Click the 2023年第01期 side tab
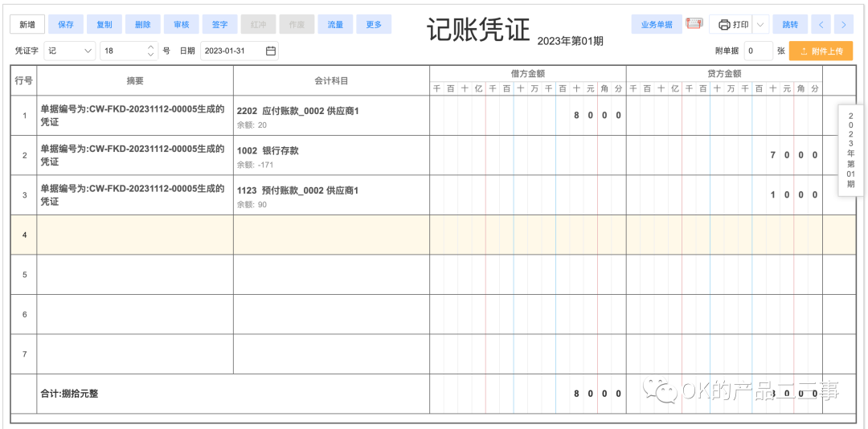The image size is (868, 429). (850, 150)
